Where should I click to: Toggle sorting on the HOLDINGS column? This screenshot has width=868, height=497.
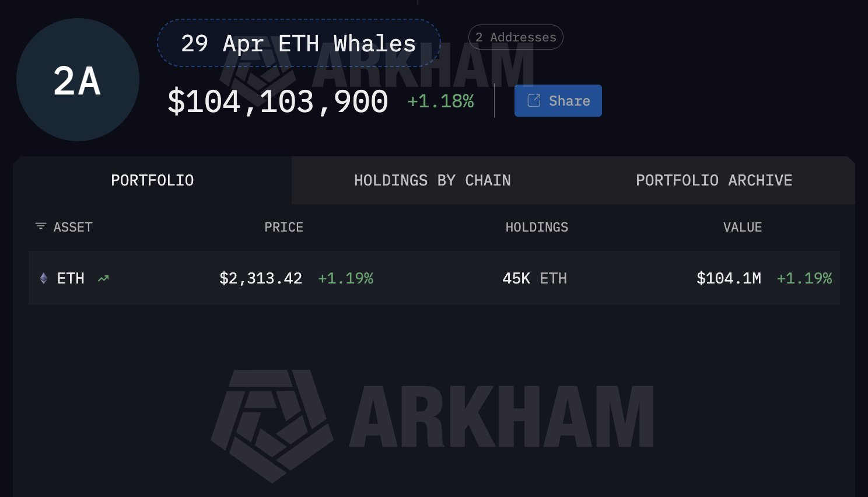coord(537,227)
